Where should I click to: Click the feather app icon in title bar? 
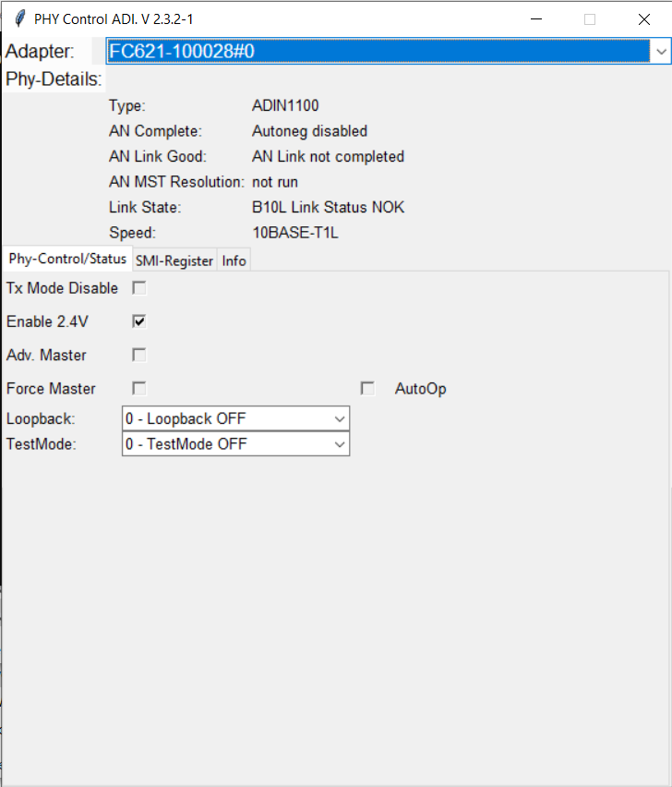20,19
